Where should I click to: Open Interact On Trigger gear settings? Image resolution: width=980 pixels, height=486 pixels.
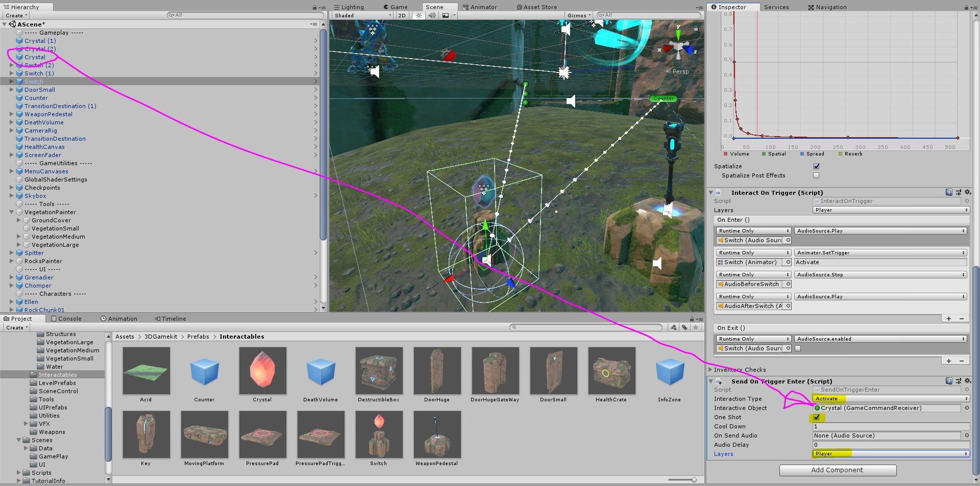(968, 192)
